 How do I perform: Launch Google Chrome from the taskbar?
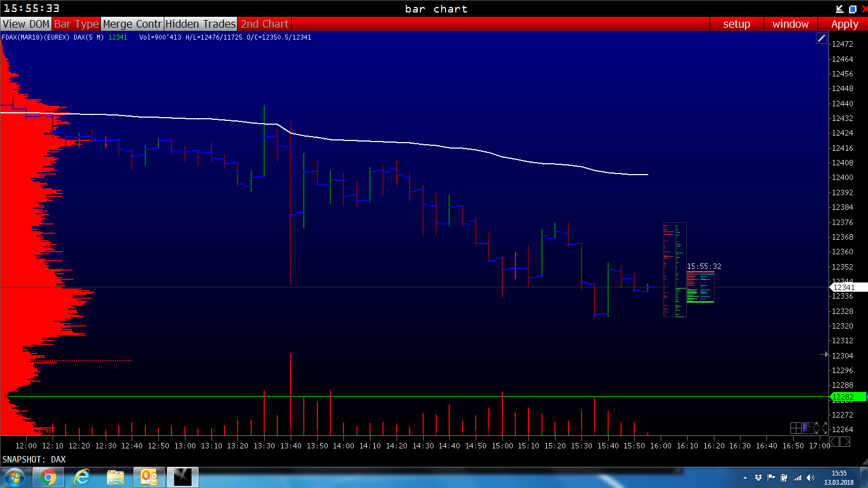click(x=48, y=478)
